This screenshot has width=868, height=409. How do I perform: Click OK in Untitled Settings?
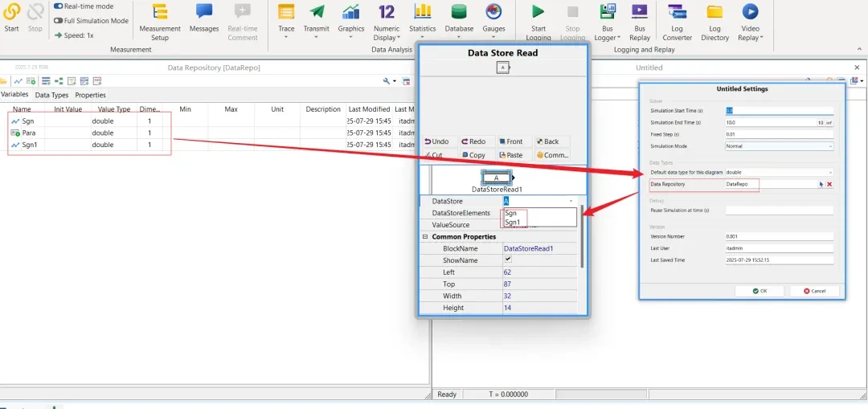pos(759,290)
